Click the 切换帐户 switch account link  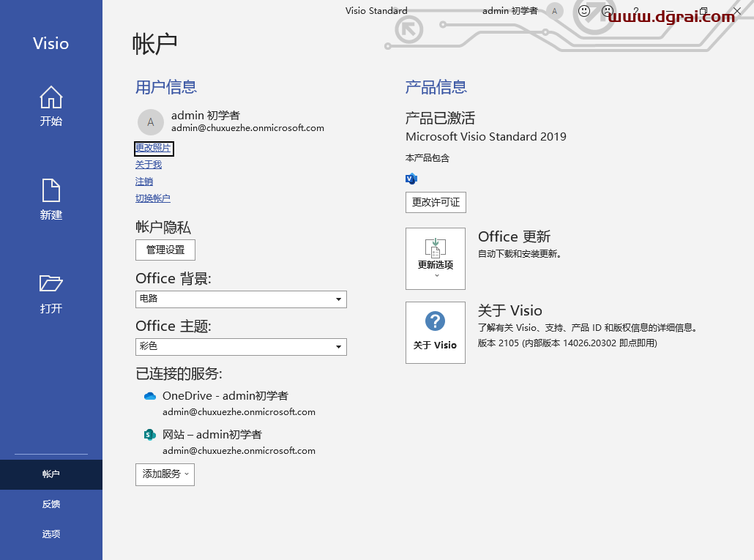(x=152, y=198)
